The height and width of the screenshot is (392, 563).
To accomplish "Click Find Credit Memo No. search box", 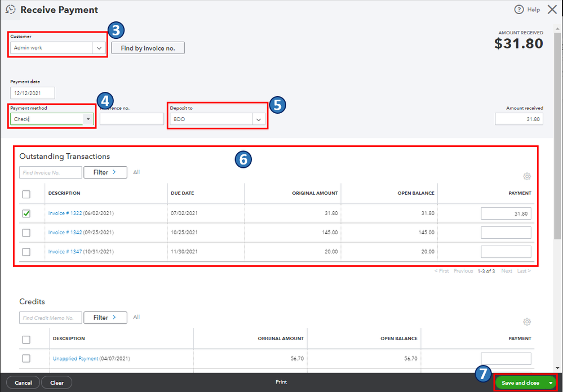I will (x=51, y=318).
